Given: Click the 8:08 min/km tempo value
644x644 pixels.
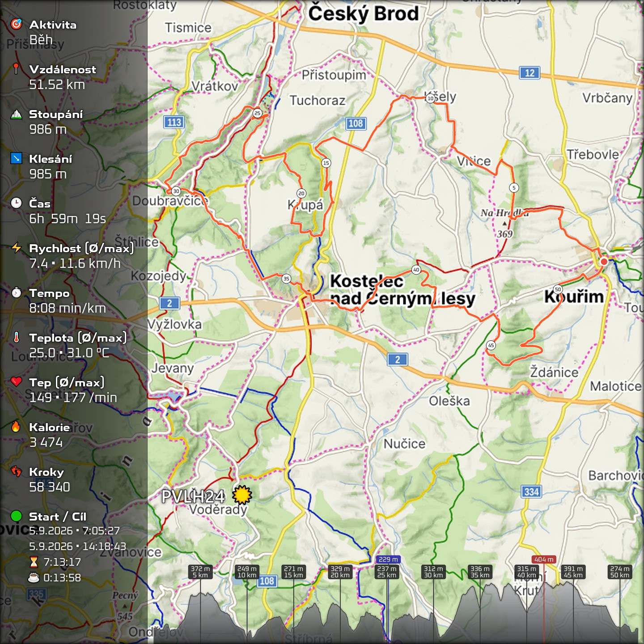Looking at the screenshot, I should click(x=68, y=308).
